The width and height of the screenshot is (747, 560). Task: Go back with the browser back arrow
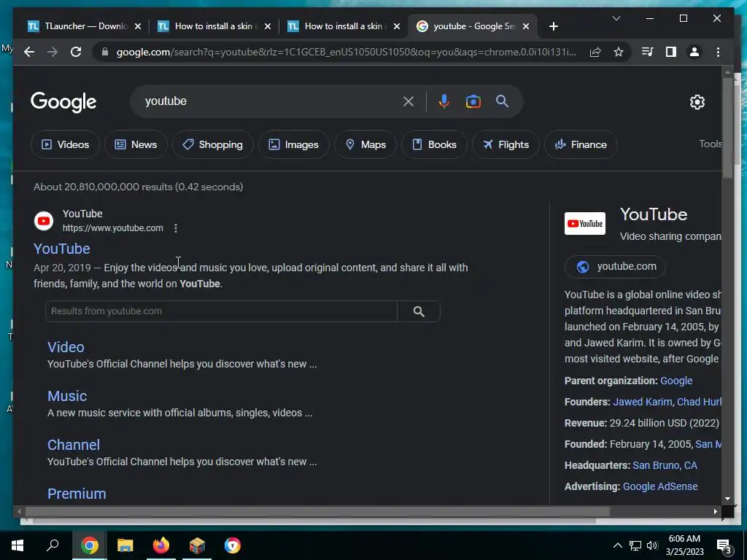point(29,52)
